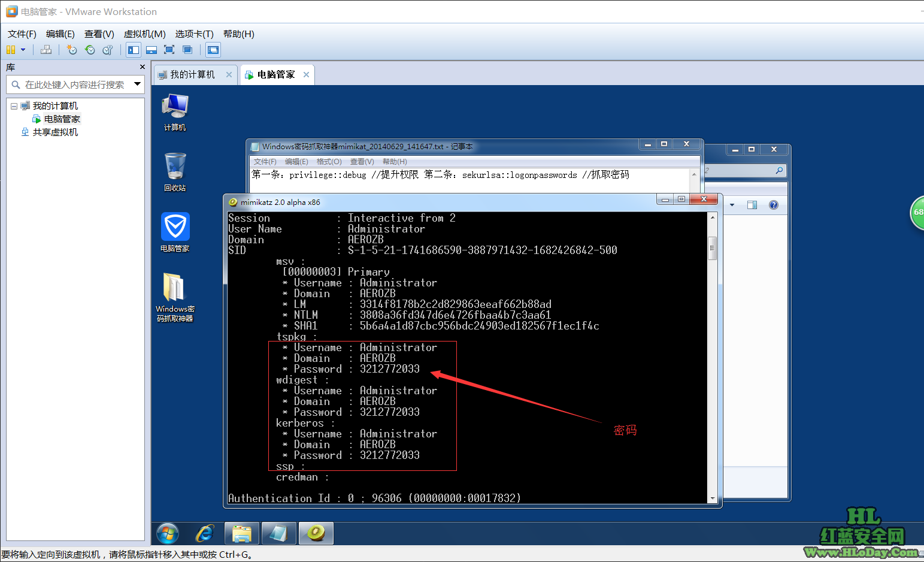Viewport: 924px width, 562px height.
Task: Close the 电脑管家 tab
Action: 306,74
